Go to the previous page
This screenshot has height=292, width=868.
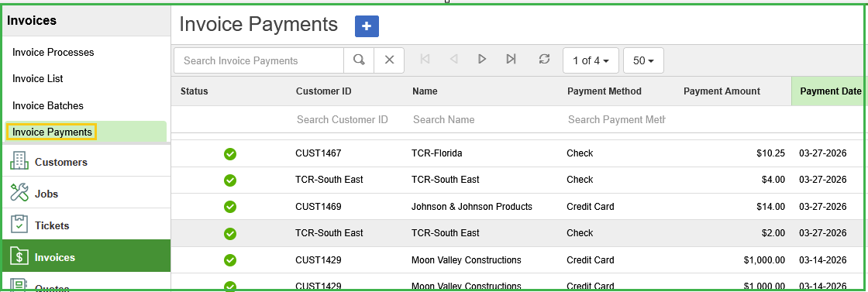click(x=454, y=59)
